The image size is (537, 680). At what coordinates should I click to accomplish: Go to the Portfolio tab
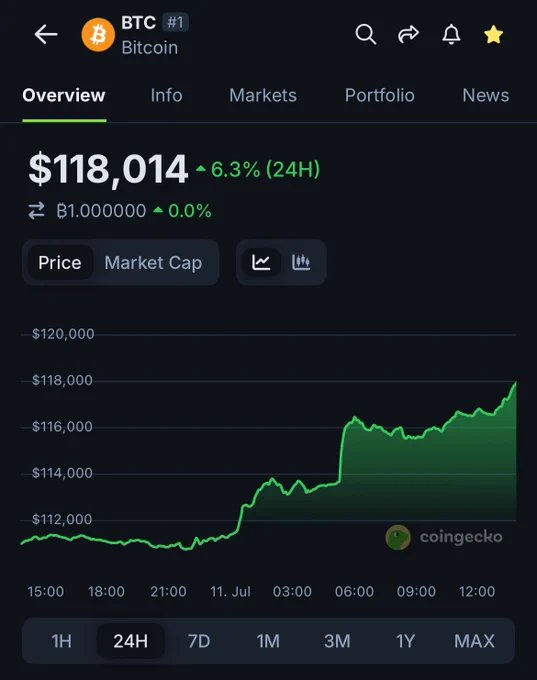[380, 95]
